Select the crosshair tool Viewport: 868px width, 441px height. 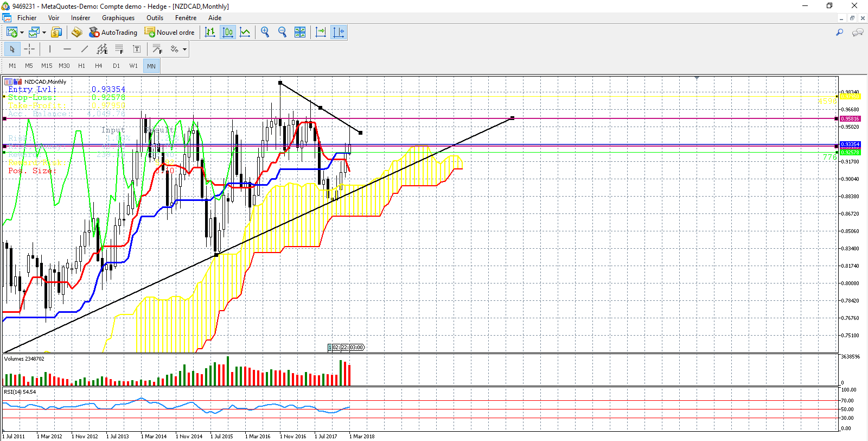(29, 49)
